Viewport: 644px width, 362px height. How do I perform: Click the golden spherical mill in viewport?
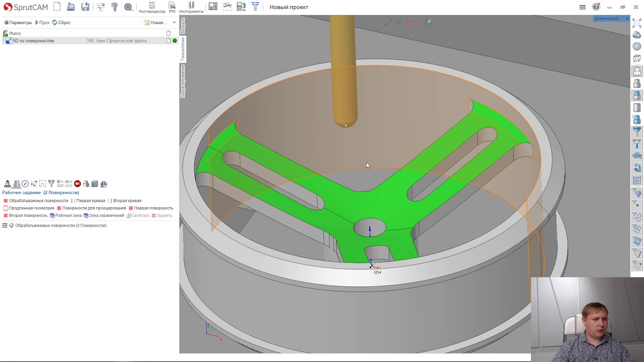(344, 70)
